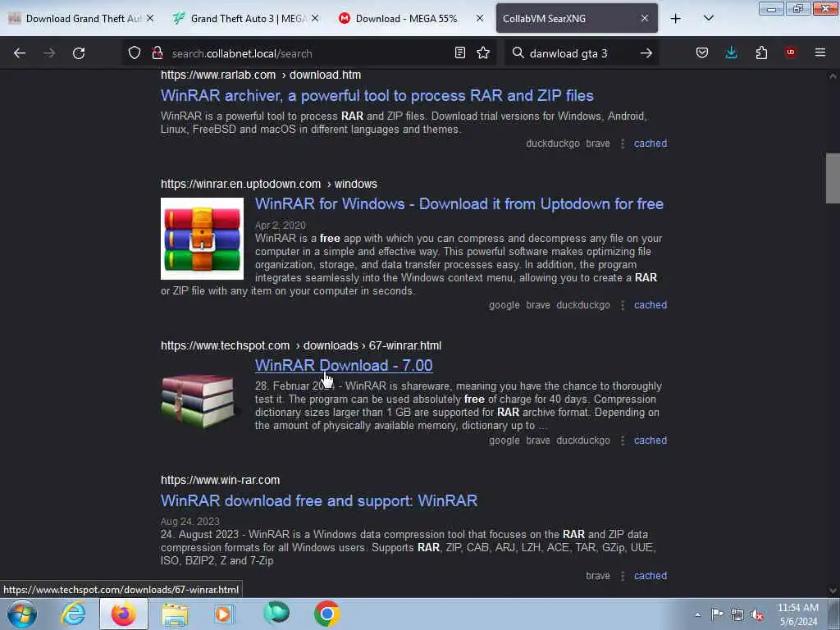Open WinRAR archiver rarlab result link
The height and width of the screenshot is (630, 840).
pos(377,96)
